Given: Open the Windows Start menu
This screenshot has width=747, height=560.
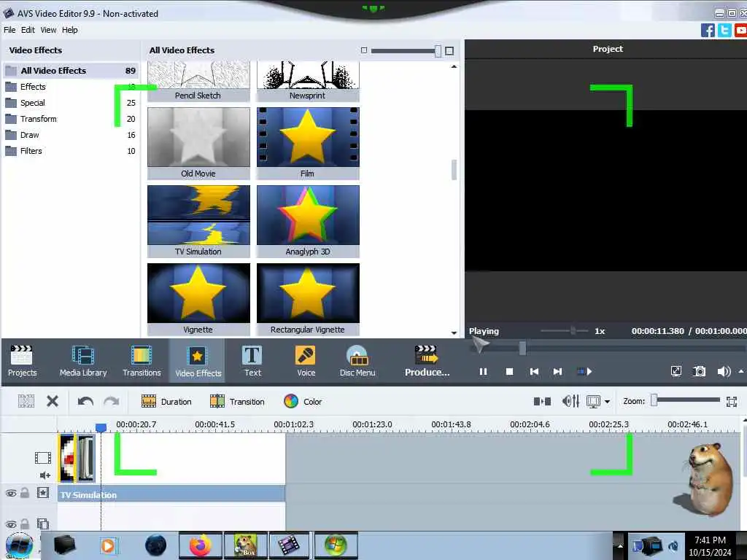Looking at the screenshot, I should click(19, 545).
